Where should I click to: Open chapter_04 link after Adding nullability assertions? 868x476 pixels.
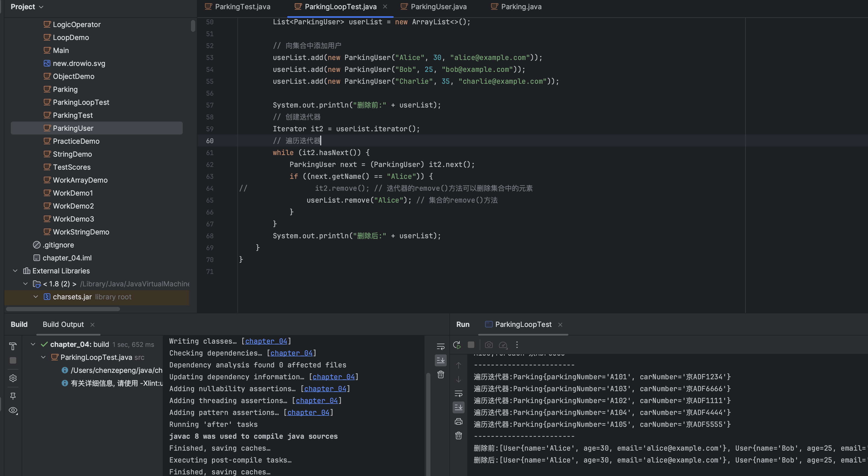click(325, 388)
